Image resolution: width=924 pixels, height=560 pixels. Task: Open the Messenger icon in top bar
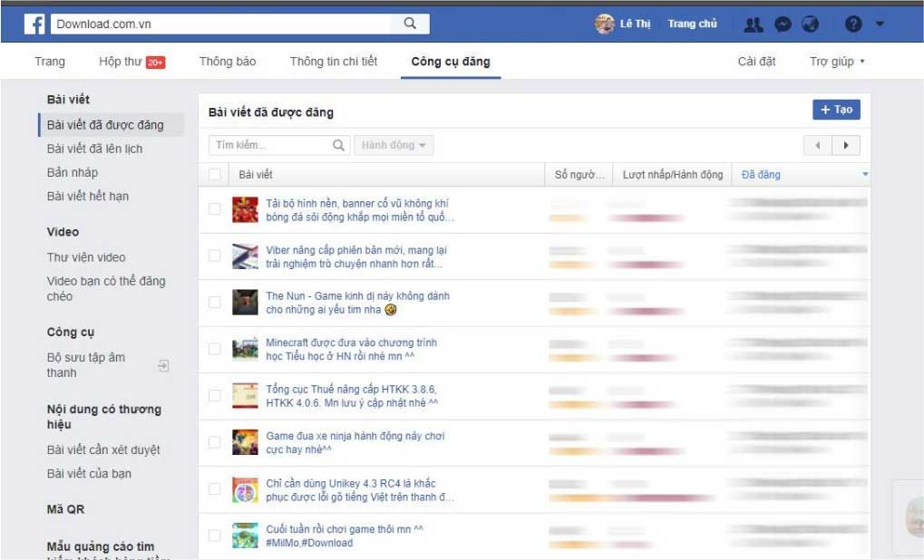point(782,23)
